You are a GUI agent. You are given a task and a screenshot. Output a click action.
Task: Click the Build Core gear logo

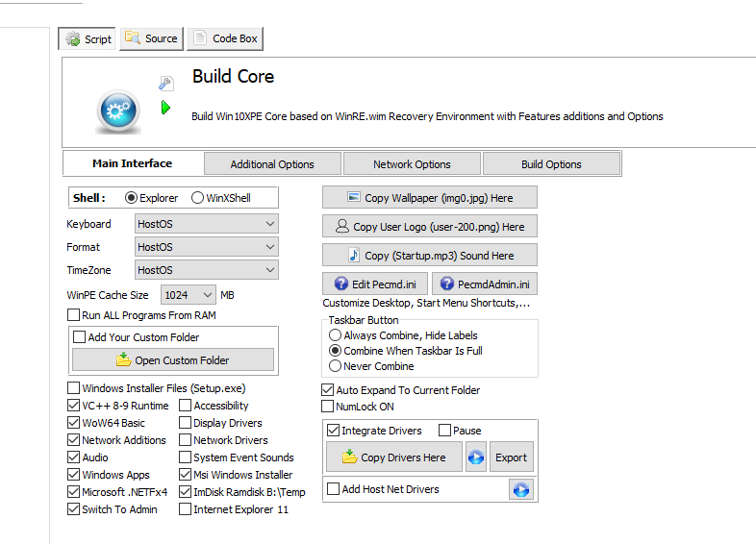pyautogui.click(x=118, y=111)
